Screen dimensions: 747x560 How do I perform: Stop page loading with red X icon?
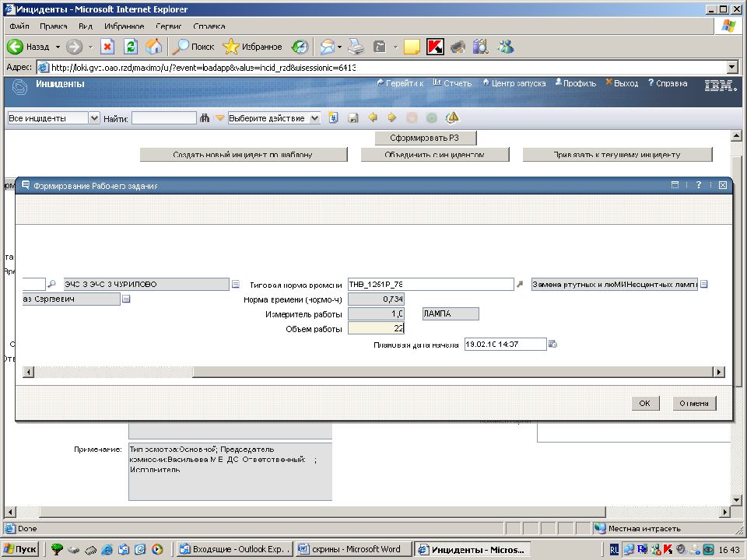tap(107, 47)
